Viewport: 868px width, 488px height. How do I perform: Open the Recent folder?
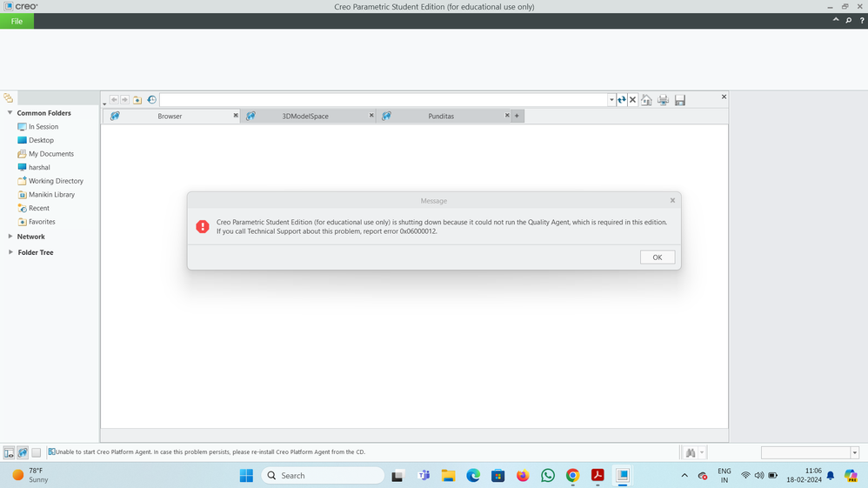pos(33,208)
